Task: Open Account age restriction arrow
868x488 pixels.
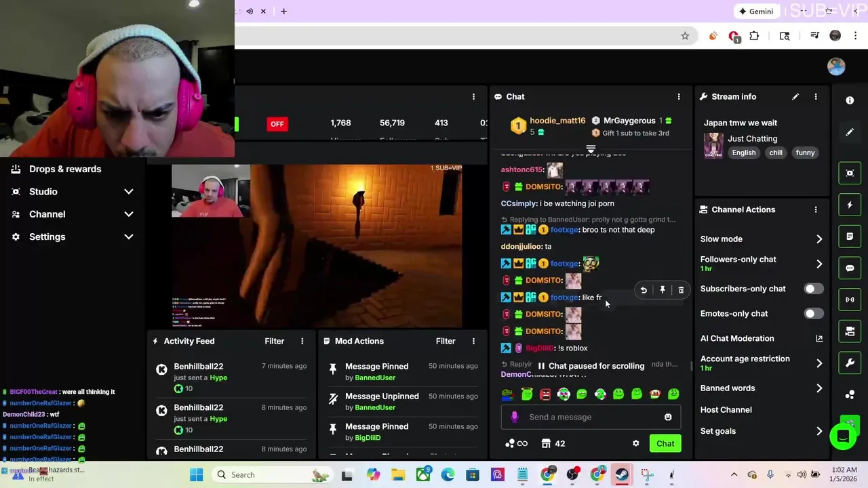Action: click(819, 363)
